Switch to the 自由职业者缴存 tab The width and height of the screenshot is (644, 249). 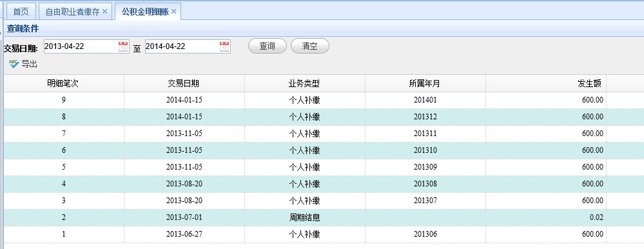(72, 12)
